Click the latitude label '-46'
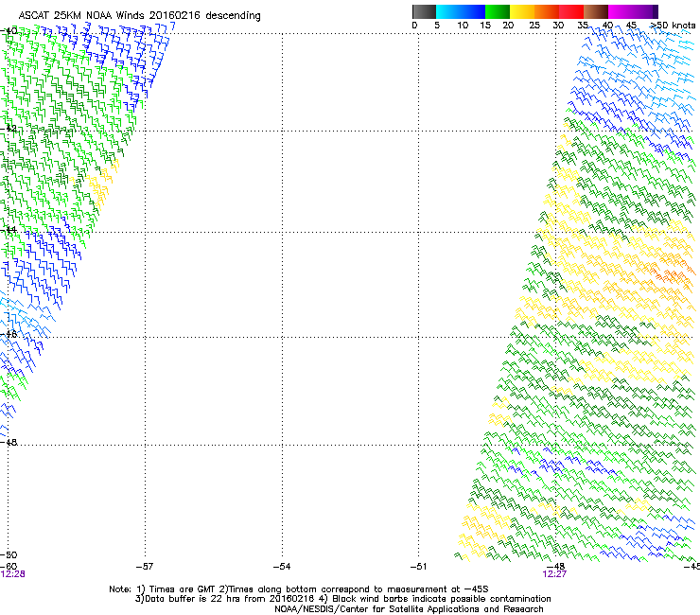This screenshot has height=615, width=700. pyautogui.click(x=9, y=334)
